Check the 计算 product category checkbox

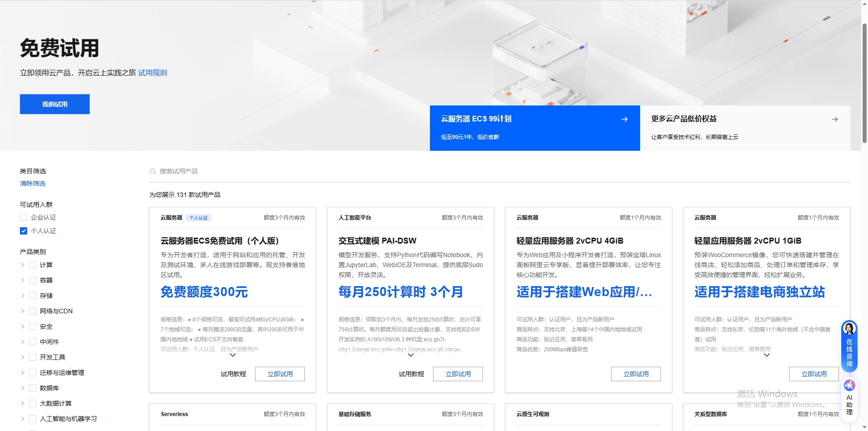[33, 265]
